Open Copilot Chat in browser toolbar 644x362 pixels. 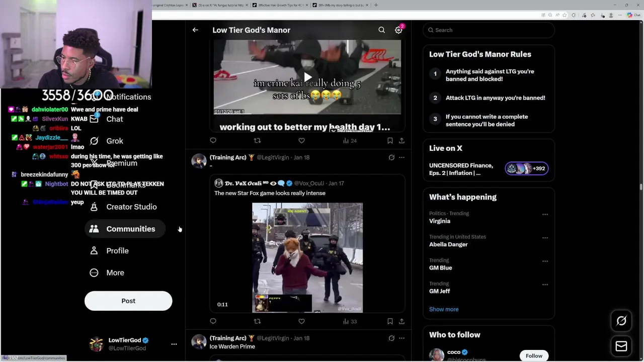tap(633, 15)
